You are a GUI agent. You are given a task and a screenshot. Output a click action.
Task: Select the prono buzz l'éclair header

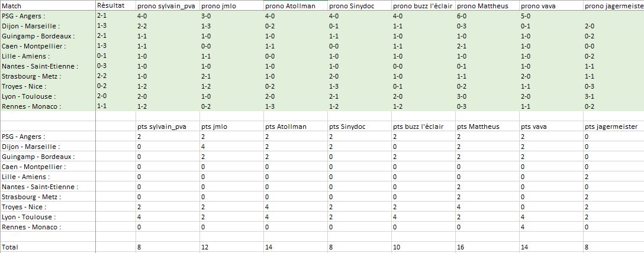point(423,6)
